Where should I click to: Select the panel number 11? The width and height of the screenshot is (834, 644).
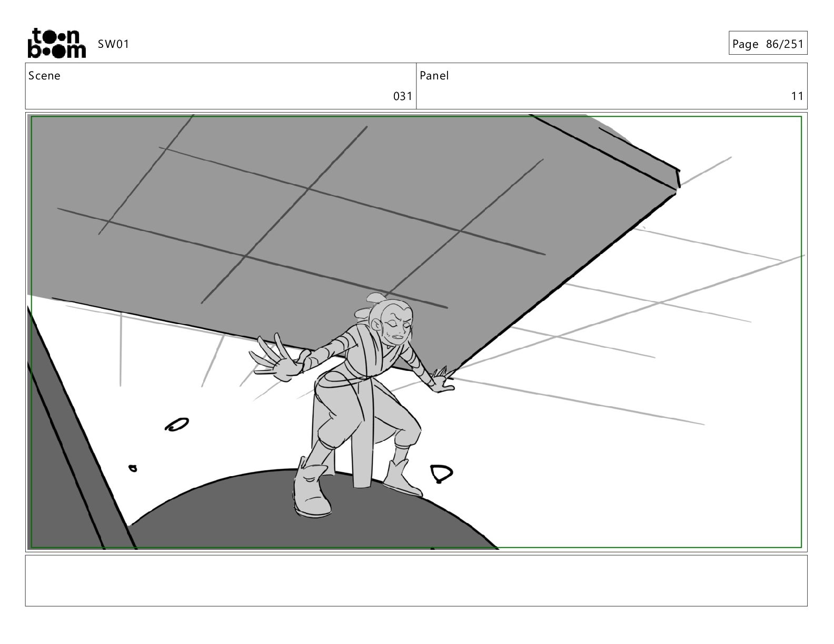tap(797, 96)
